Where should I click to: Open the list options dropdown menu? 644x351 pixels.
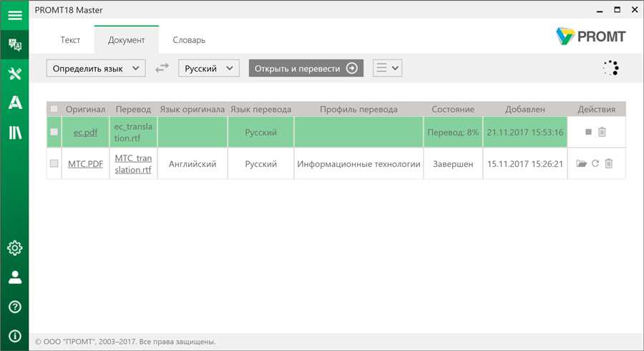387,68
